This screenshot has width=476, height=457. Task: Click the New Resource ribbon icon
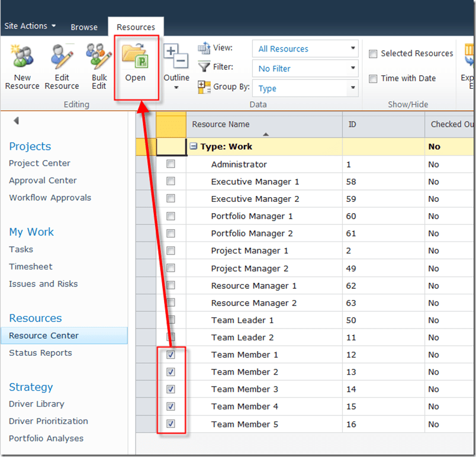[22, 58]
